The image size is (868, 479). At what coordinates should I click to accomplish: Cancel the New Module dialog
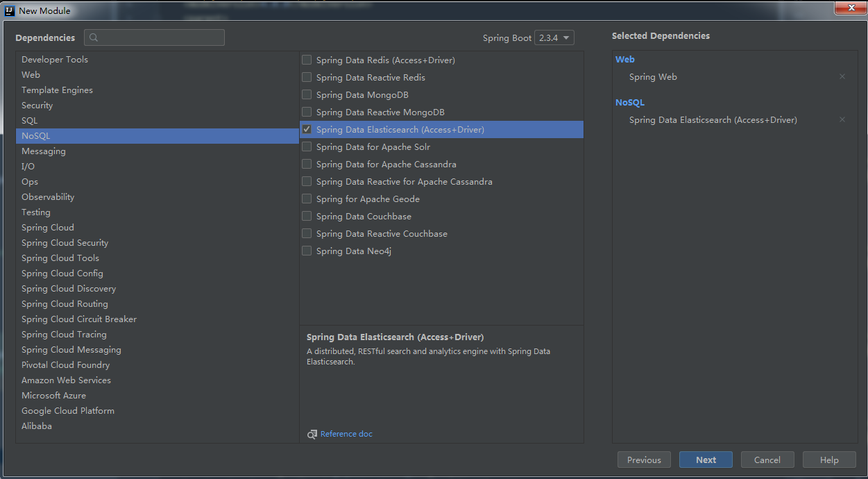[x=767, y=460]
